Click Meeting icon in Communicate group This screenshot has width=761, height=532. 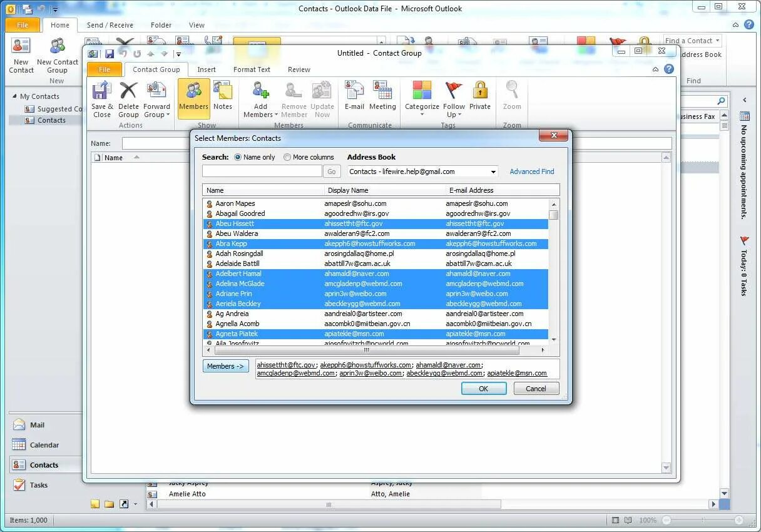pos(382,91)
